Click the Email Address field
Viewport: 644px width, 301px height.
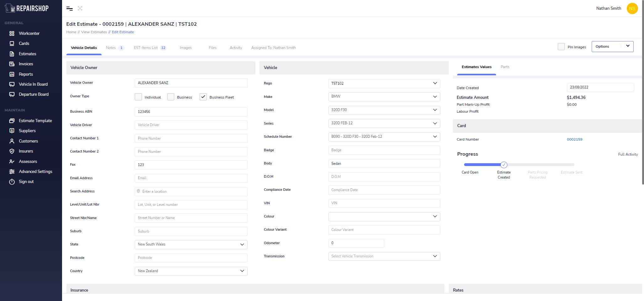click(x=191, y=178)
